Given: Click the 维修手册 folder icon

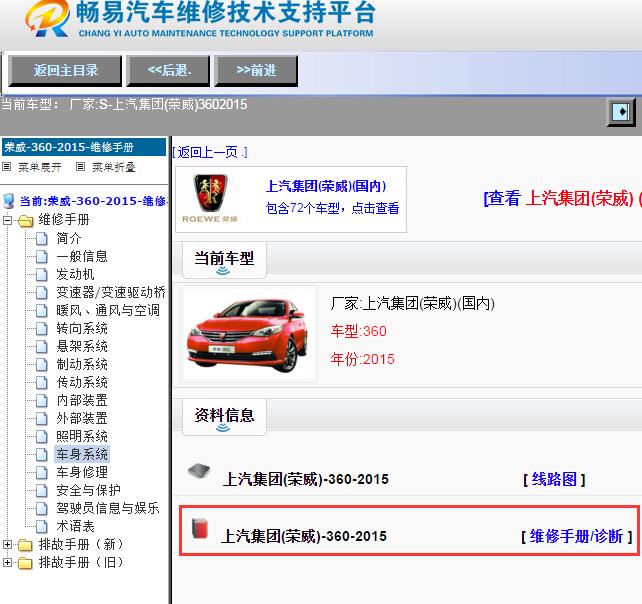Looking at the screenshot, I should click(x=25, y=221).
